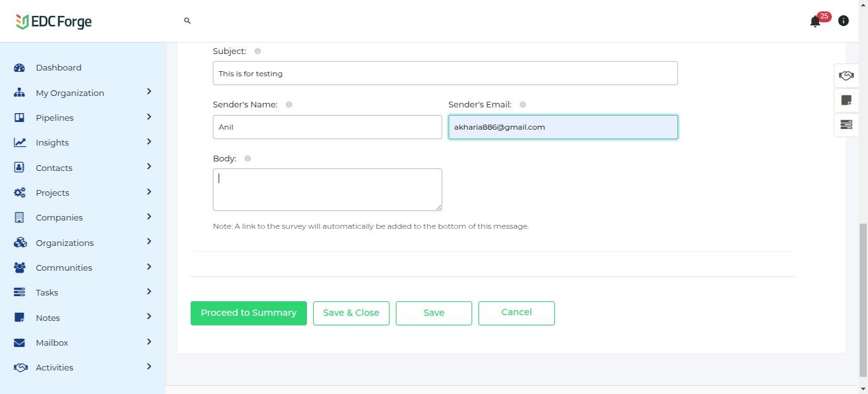Open the sticky note side-panel icon
Screen dimensions: 868x394
tap(846, 100)
